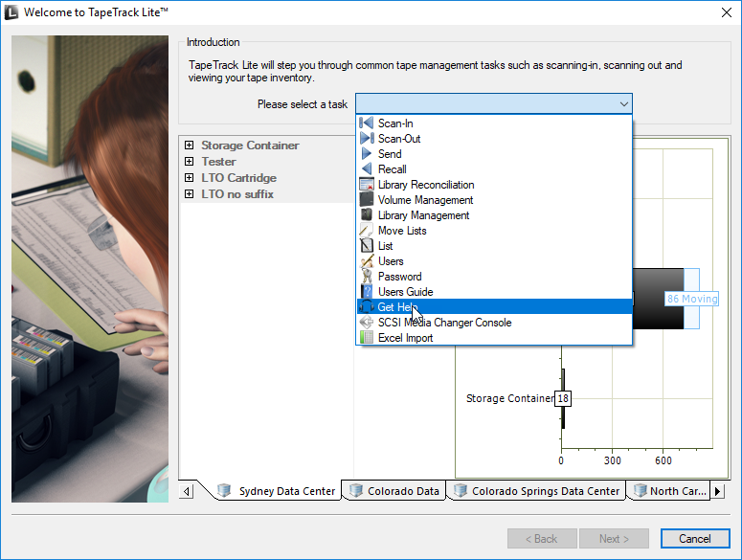Click the Storage Container bar value 18

563,398
